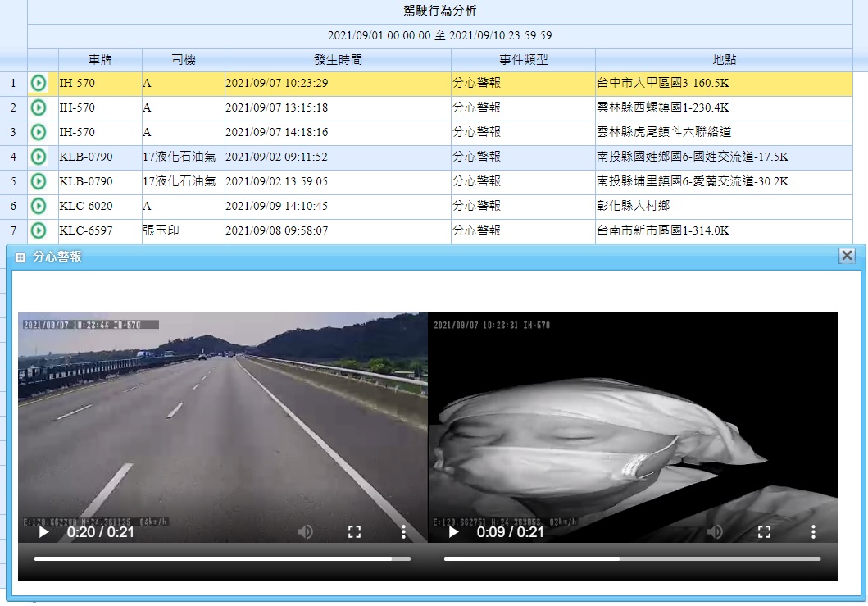Open more options for the road-view video
The height and width of the screenshot is (606, 868).
click(x=403, y=532)
